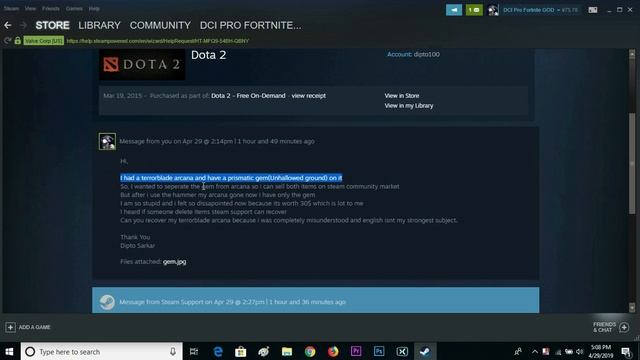Open the account name dropdown in title bar

point(540,10)
